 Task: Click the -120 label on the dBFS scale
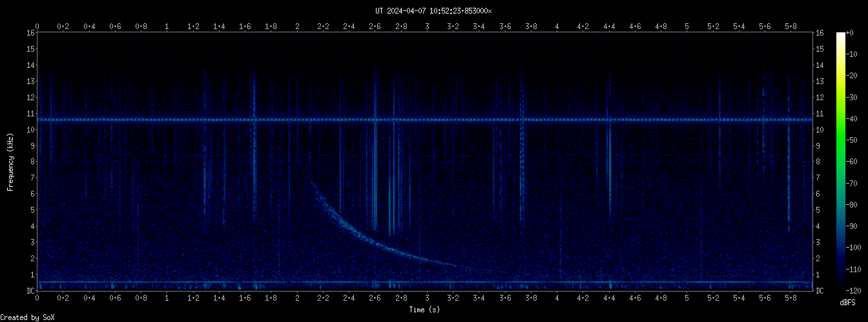(858, 290)
